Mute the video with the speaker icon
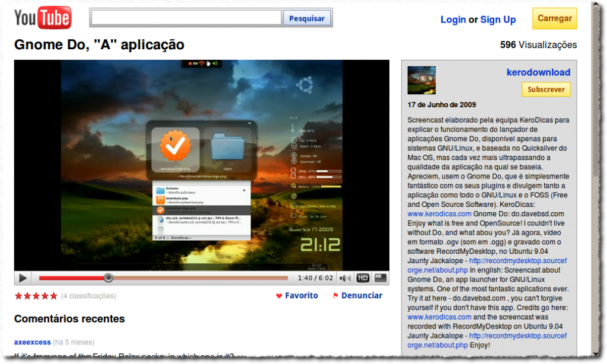The image size is (607, 364). pos(344,278)
